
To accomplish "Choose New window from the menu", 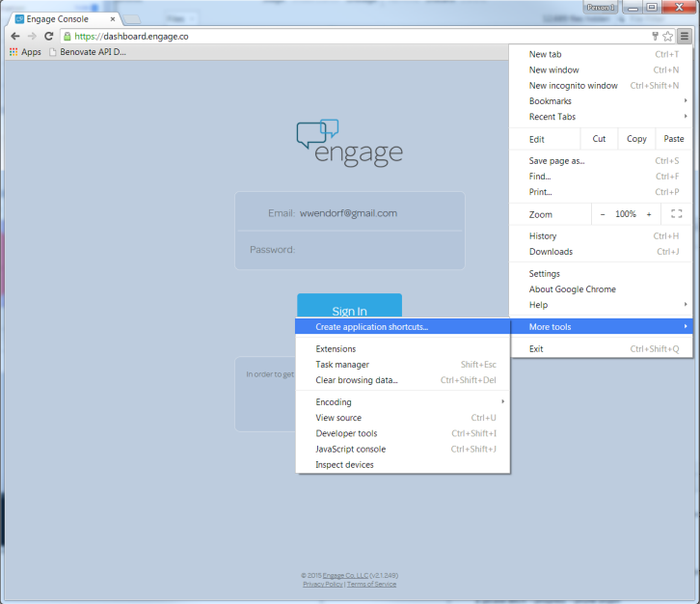I will tap(601, 69).
